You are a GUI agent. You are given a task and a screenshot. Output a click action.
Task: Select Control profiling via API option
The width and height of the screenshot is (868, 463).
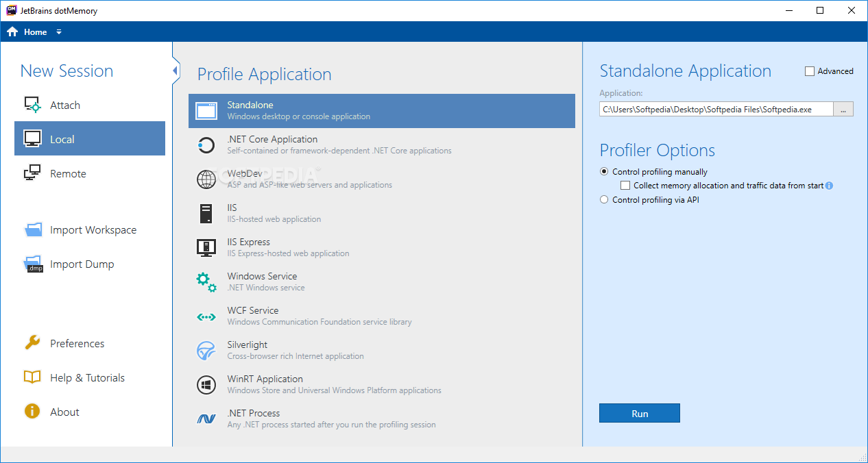[604, 200]
